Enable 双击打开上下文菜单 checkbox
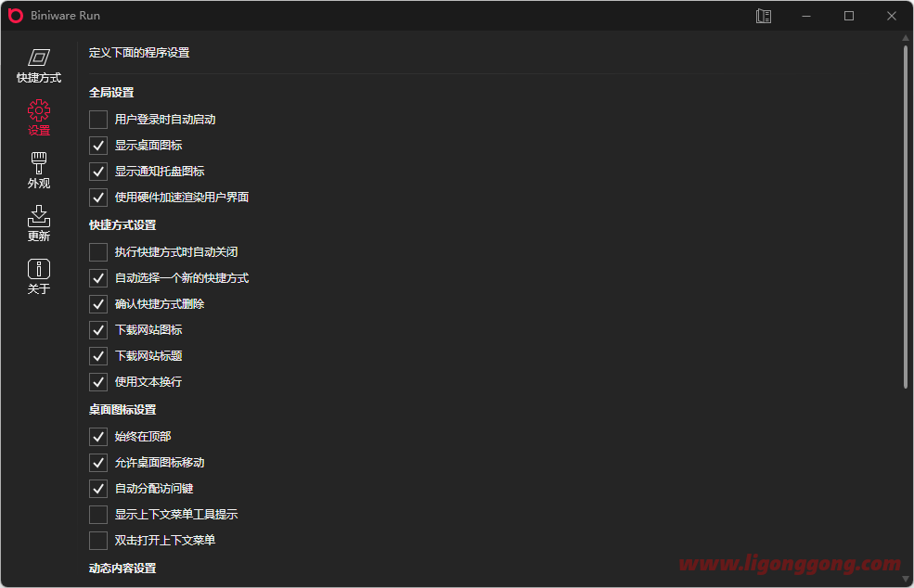Viewport: 914px width, 588px height. click(98, 540)
